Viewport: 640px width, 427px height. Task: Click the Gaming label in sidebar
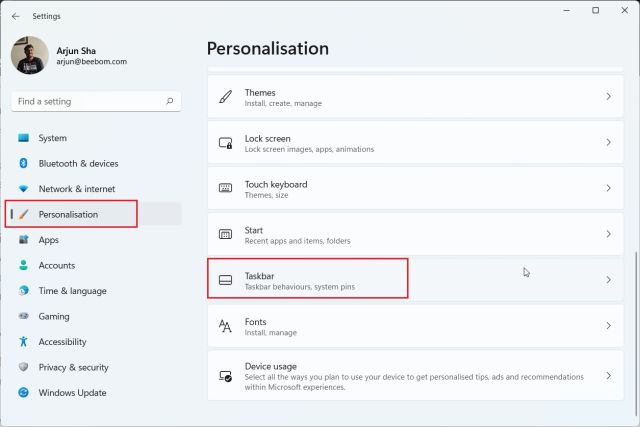coord(54,316)
